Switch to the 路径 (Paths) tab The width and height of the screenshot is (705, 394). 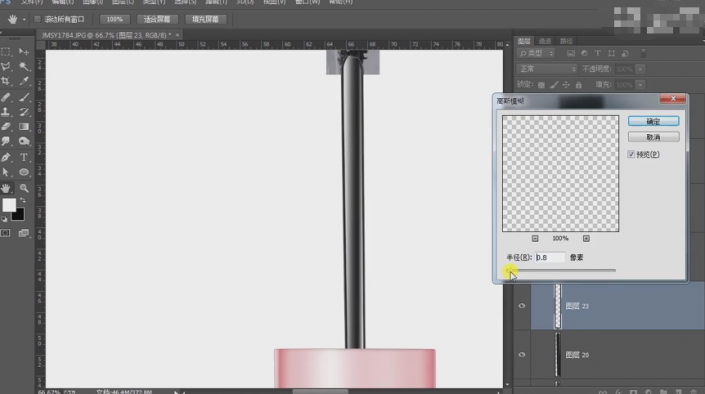pyautogui.click(x=566, y=41)
